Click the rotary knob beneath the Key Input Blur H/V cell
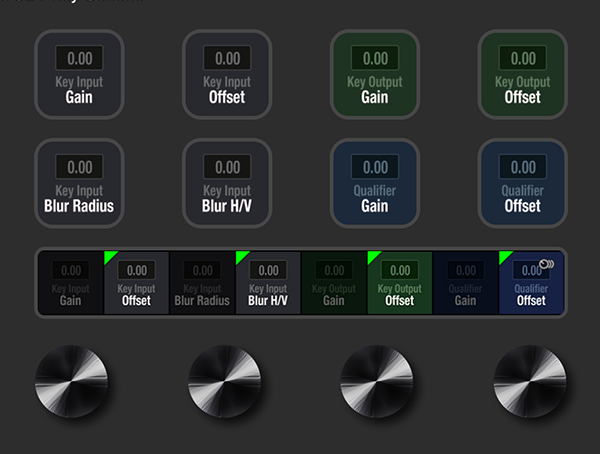This screenshot has height=454, width=600. coord(224,381)
